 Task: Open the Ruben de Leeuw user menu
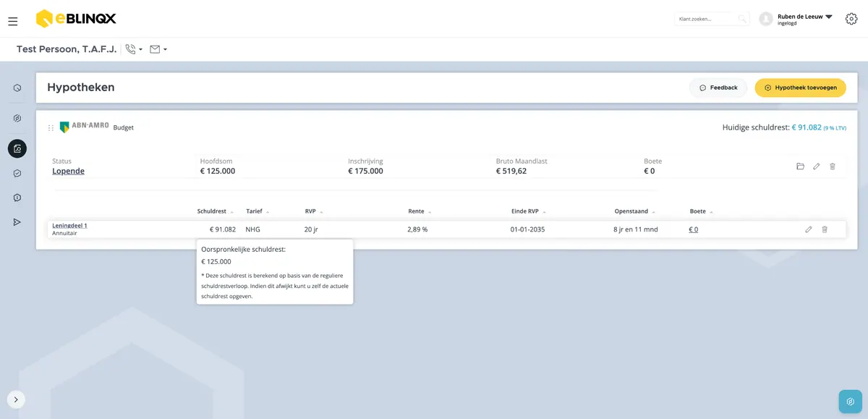(x=805, y=19)
